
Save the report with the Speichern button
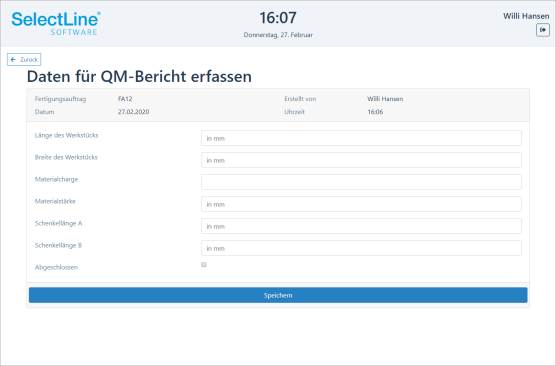point(278,295)
